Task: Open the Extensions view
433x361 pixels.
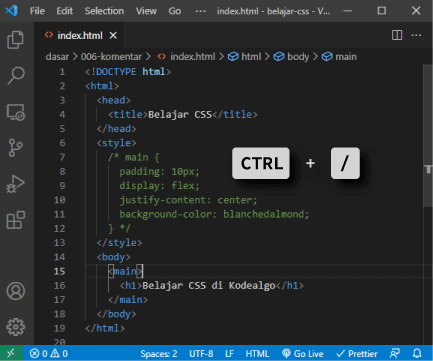Action: [x=16, y=220]
